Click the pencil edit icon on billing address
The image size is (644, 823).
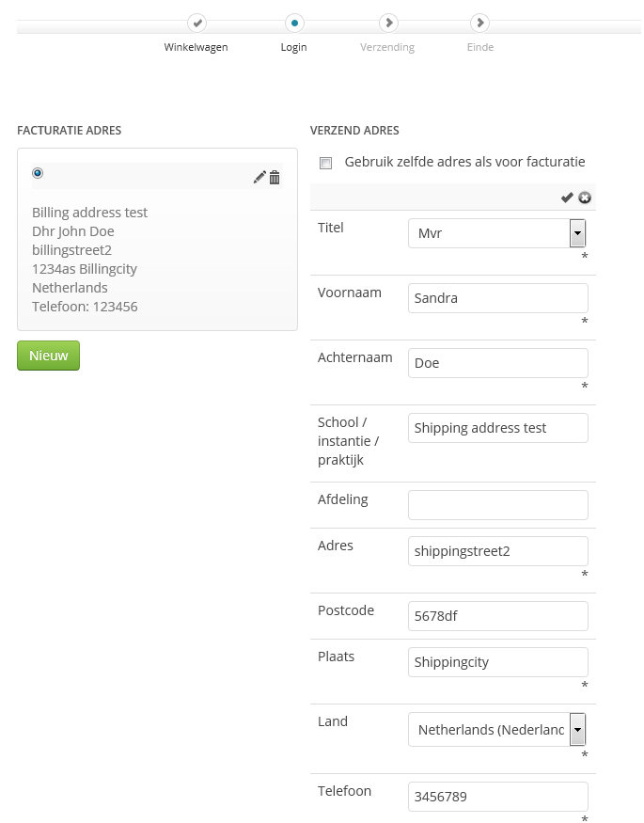point(259,178)
